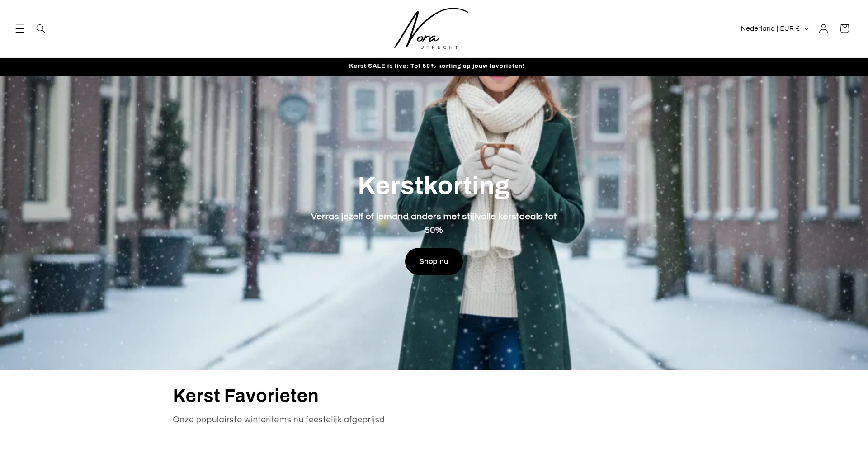Click the Kerstkorting hero heading
The image size is (868, 449).
click(x=434, y=185)
